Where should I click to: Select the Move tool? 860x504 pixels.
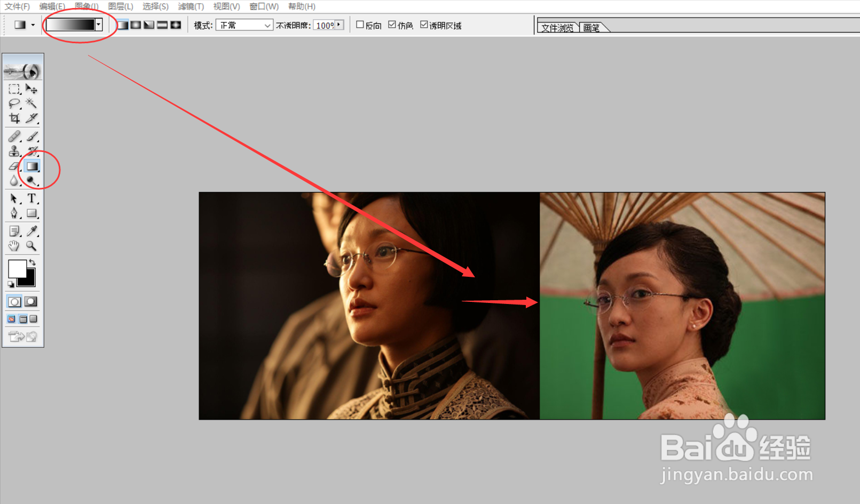point(31,89)
